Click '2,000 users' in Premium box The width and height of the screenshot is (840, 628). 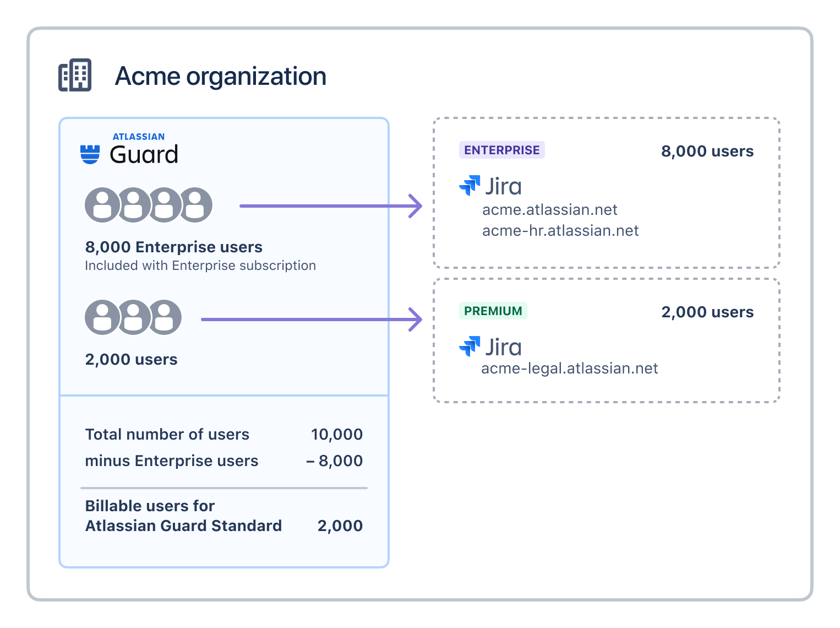point(707,312)
